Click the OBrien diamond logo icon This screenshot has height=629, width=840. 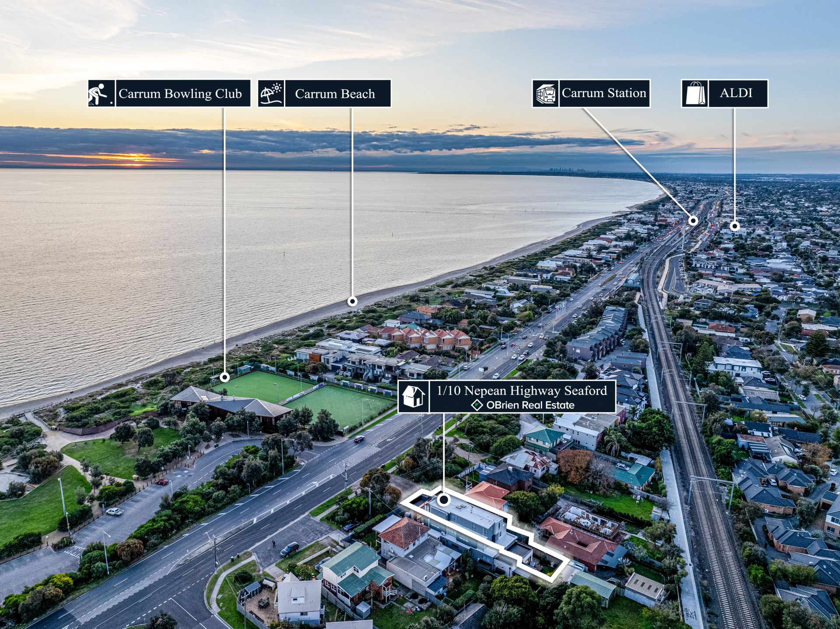[477, 405]
